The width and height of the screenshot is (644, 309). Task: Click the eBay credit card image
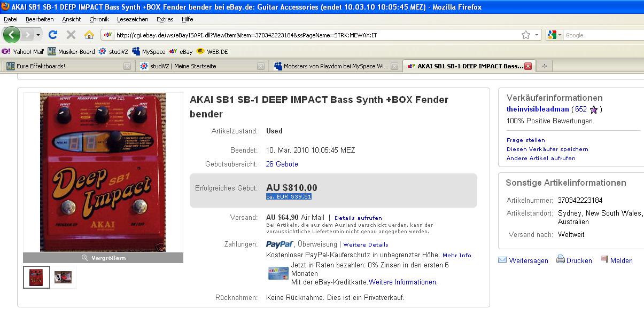[278, 273]
